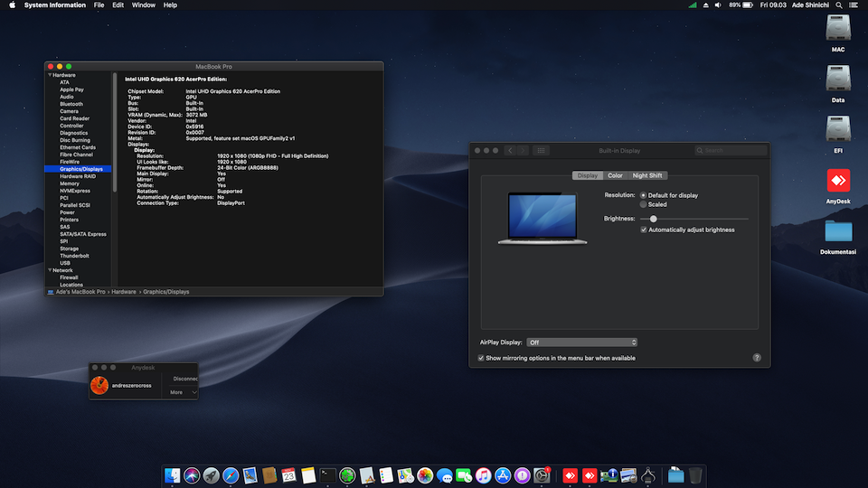Open AirPlay Display dropdown
Image resolution: width=868 pixels, height=488 pixels.
click(581, 343)
